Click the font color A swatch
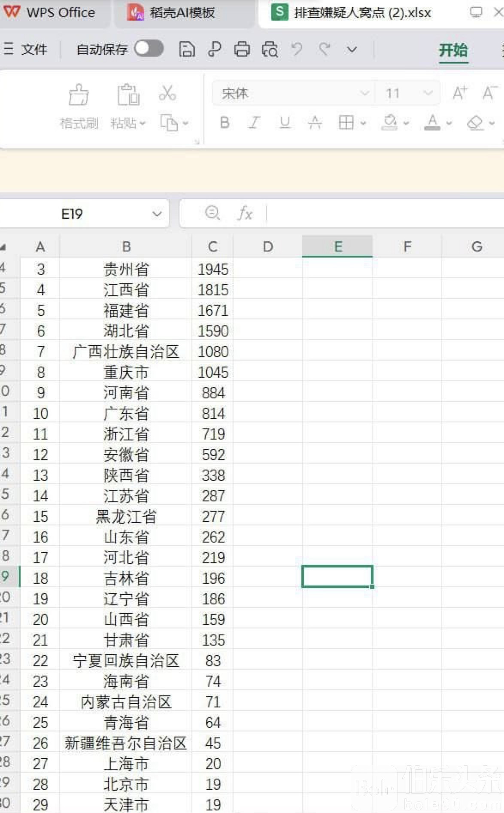This screenshot has height=813, width=504. tap(432, 123)
